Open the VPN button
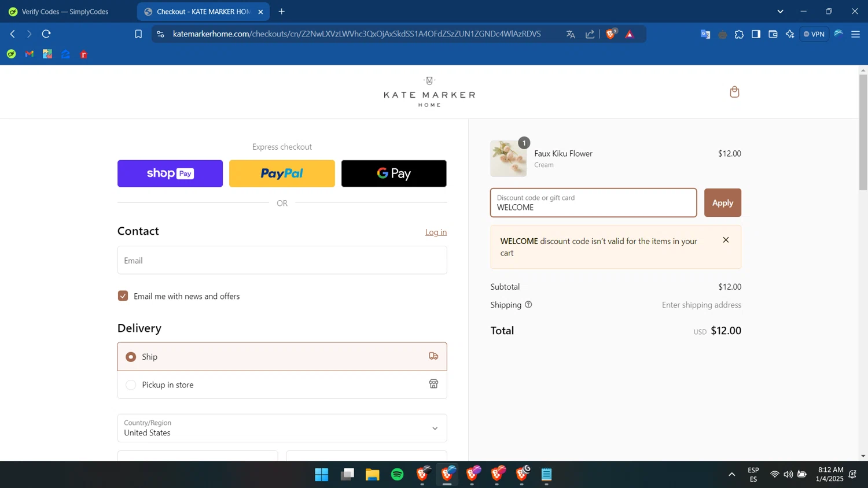This screenshot has width=868, height=488. point(814,34)
